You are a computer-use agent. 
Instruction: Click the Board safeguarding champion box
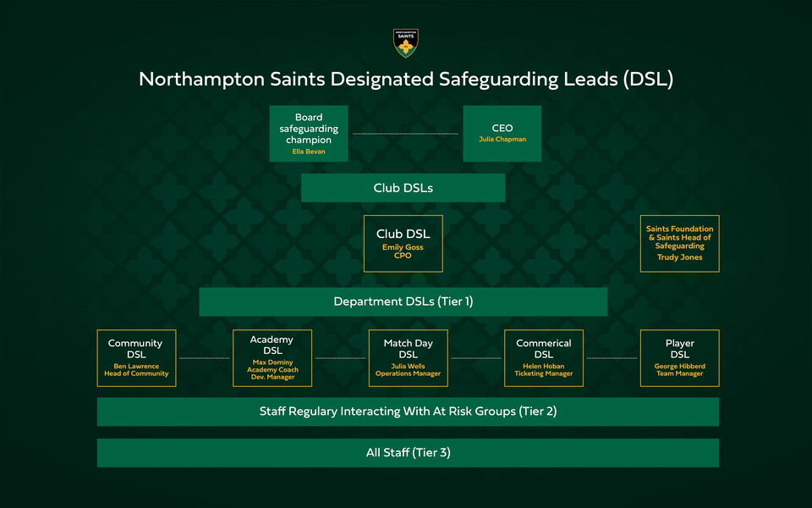pyautogui.click(x=309, y=134)
